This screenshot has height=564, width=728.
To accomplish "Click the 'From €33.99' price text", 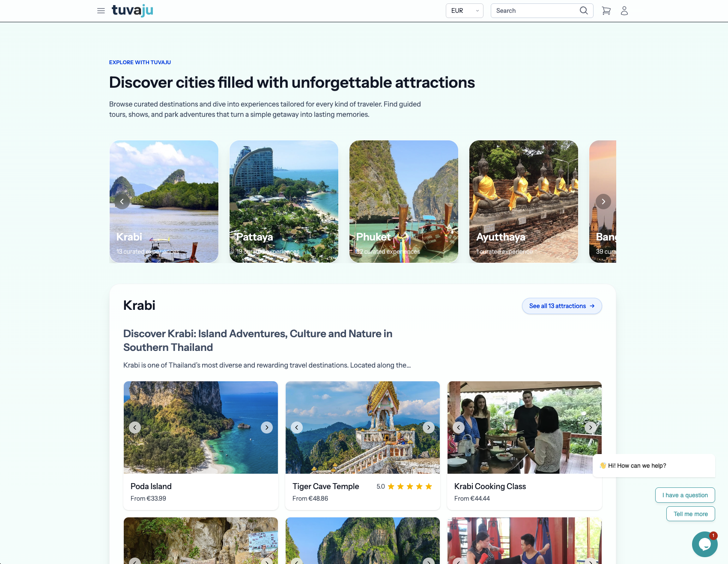I will [148, 499].
